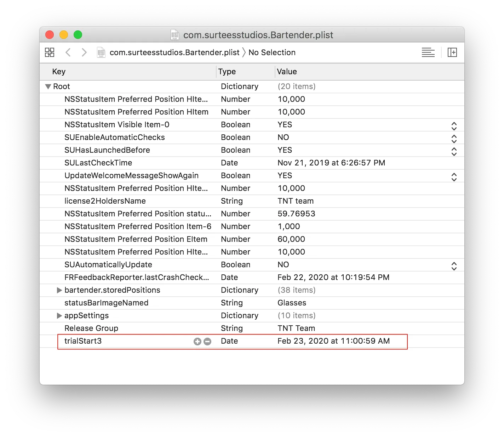Click the NO value of SUEnableAutomaticChecks
Viewport: 504px width, 437px height.
pos(283,137)
